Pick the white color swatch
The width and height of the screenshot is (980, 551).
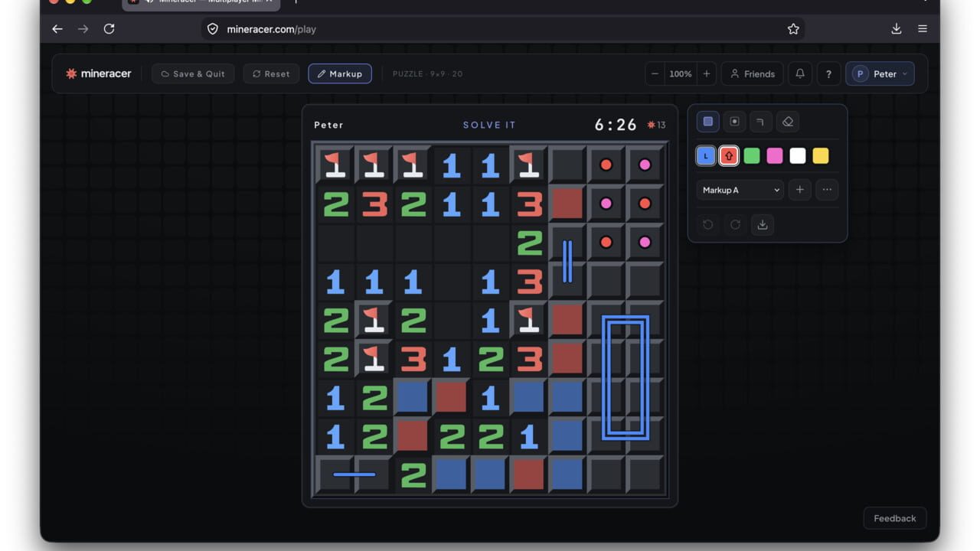798,156
